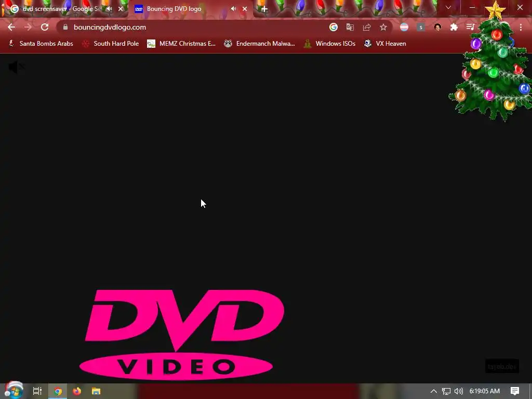Close the Bouncing DVD logo tab
This screenshot has width=532, height=399.
pos(245,9)
